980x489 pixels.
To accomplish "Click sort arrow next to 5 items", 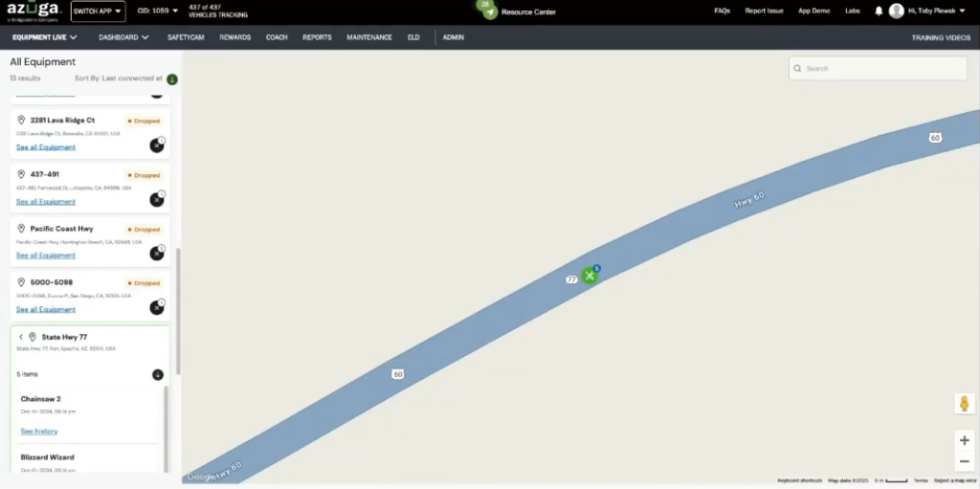I will point(158,374).
